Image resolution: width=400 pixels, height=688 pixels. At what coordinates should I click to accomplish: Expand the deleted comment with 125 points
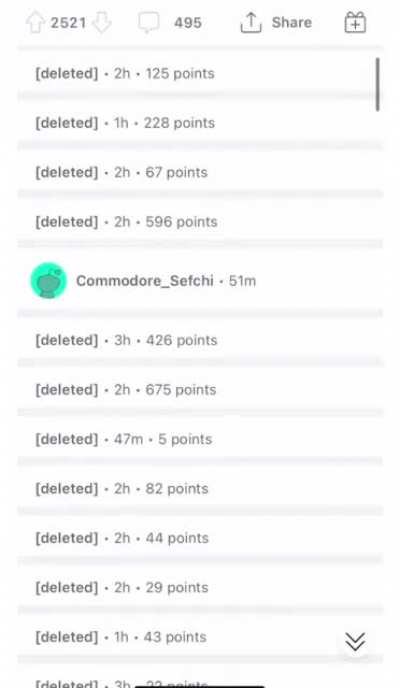(x=200, y=73)
